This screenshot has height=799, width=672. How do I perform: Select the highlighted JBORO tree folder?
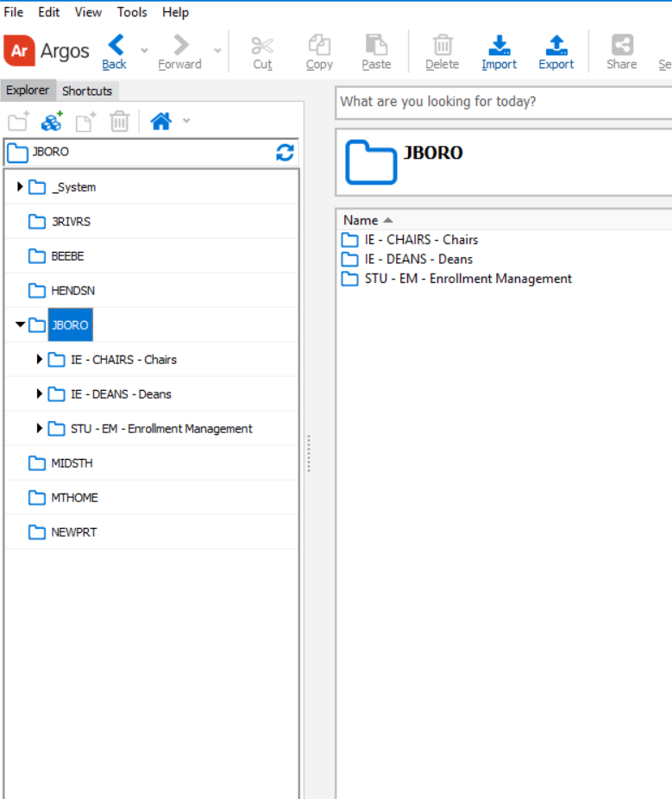coord(71,324)
